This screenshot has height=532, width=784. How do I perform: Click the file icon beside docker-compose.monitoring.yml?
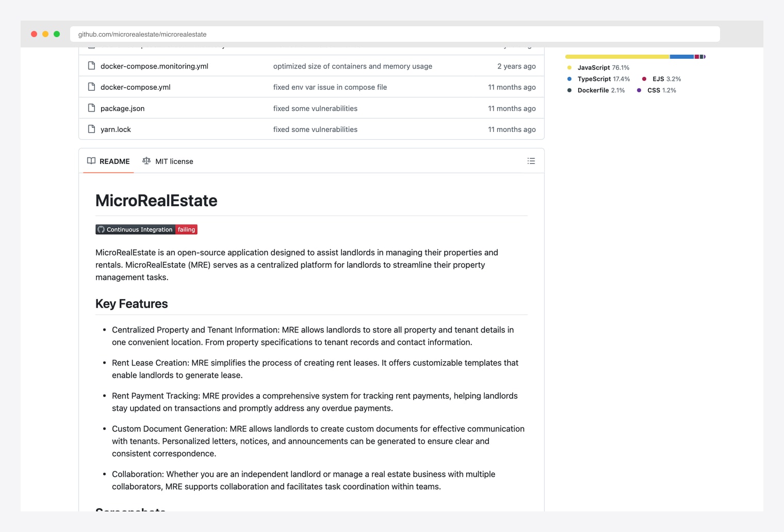coord(91,65)
